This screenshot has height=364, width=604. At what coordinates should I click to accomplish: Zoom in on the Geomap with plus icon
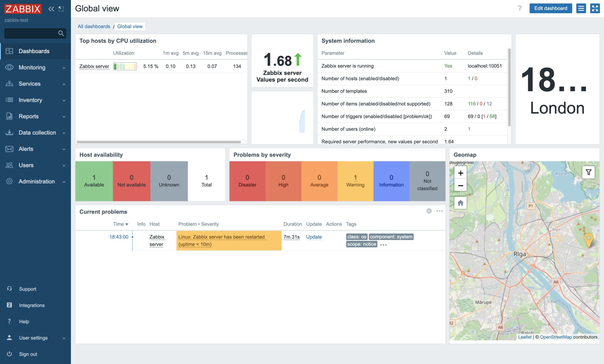point(460,173)
